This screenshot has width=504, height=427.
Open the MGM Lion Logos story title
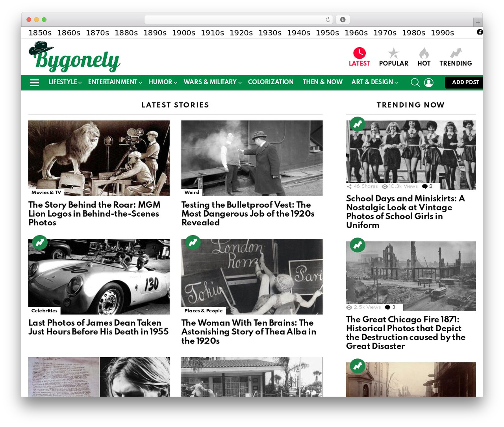coord(94,213)
